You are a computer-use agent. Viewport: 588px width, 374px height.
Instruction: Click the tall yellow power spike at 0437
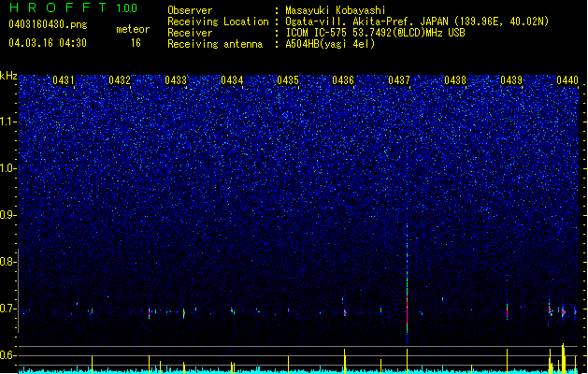pyautogui.click(x=407, y=361)
